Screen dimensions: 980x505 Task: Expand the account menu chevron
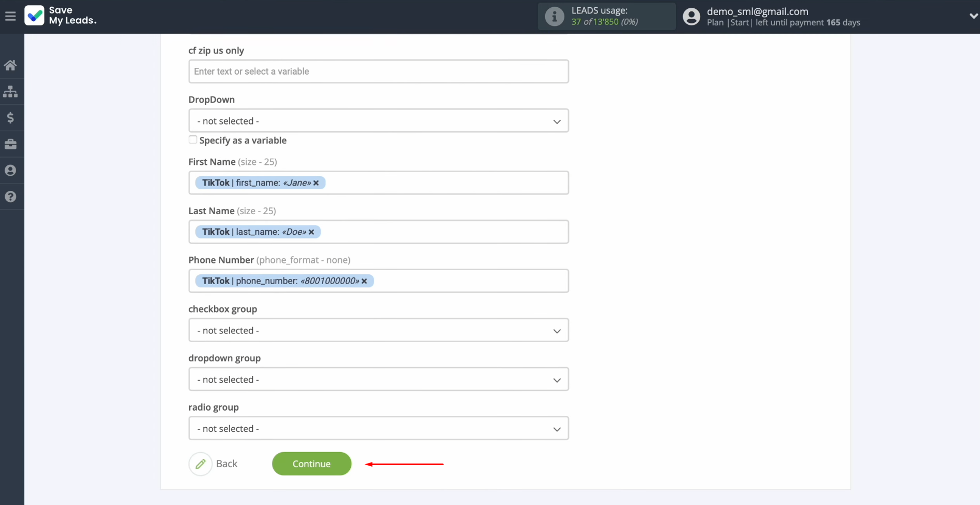tap(973, 16)
